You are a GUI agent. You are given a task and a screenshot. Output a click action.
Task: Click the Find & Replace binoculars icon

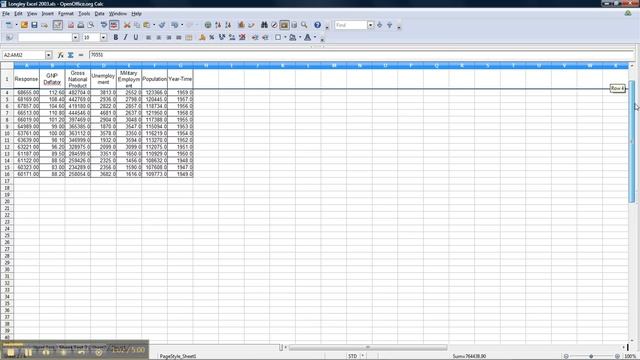pyautogui.click(x=264, y=25)
